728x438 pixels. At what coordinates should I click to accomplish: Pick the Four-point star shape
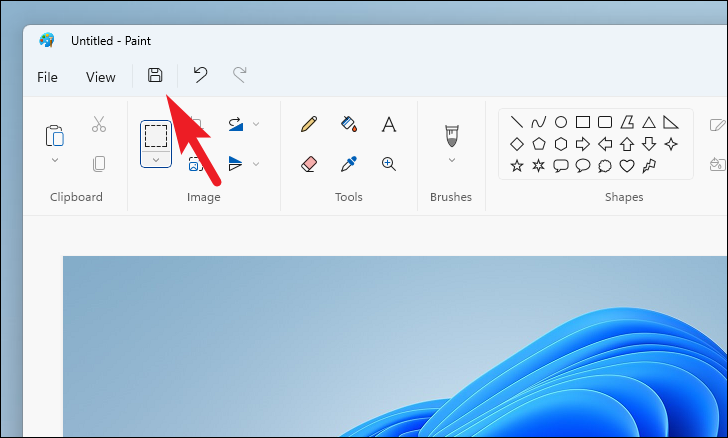671,144
